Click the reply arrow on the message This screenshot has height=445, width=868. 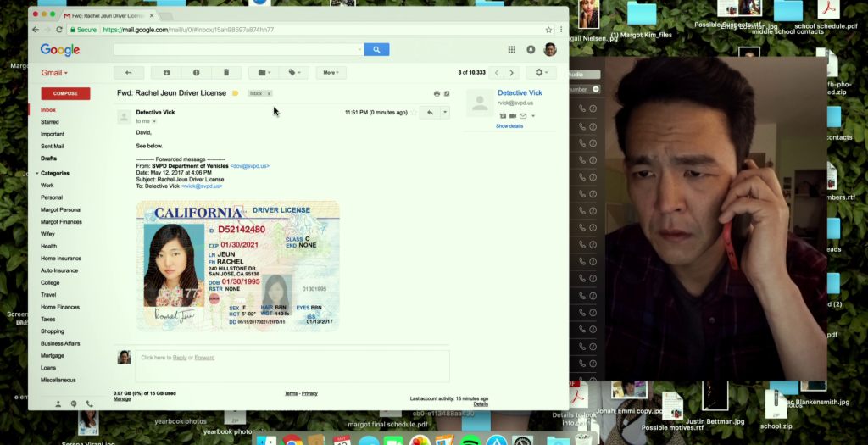430,113
